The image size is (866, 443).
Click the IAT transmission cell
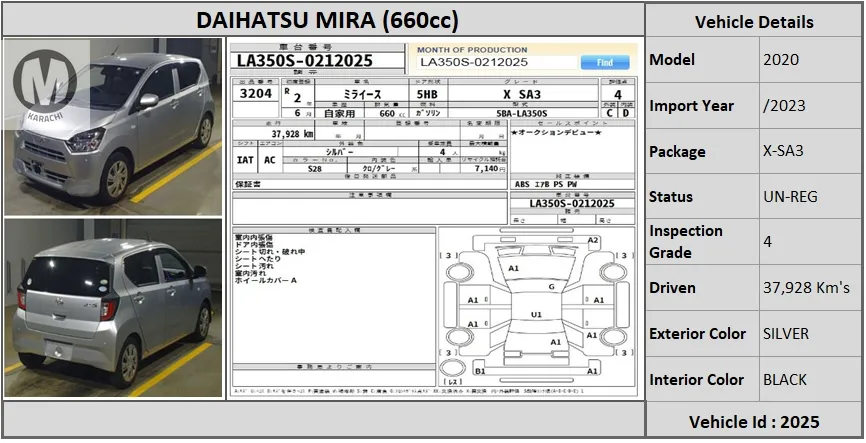pos(245,160)
